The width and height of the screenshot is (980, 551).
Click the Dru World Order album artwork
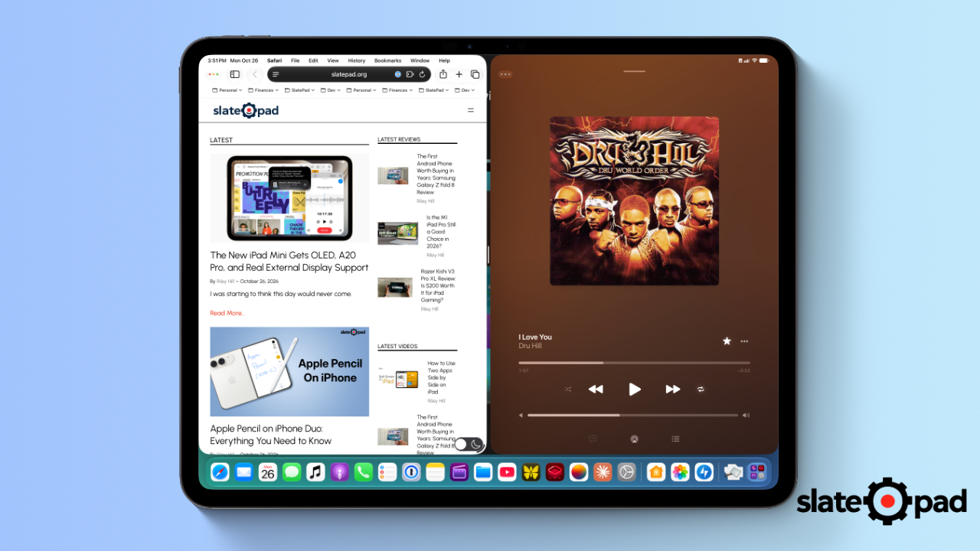pyautogui.click(x=634, y=201)
